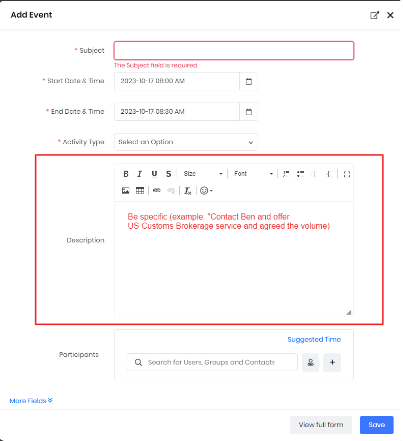Open the Font dropdown in editor
Viewport: 403px width, 441px height.
click(x=253, y=174)
